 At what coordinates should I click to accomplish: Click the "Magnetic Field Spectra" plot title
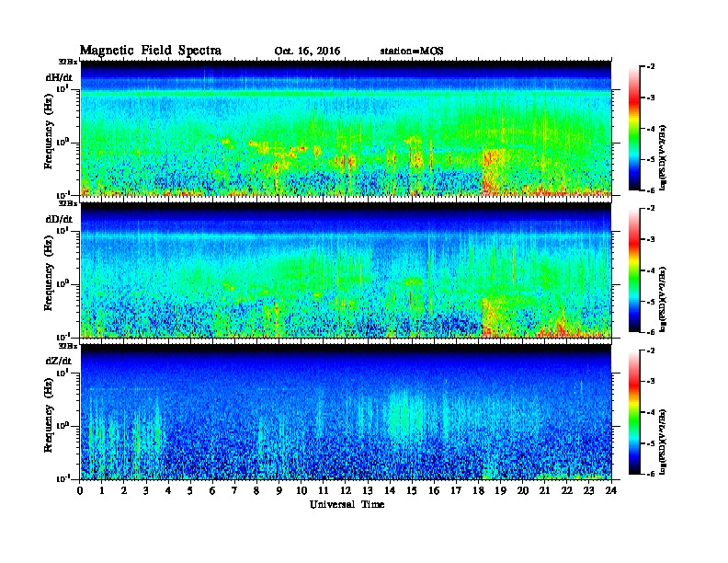pos(151,51)
